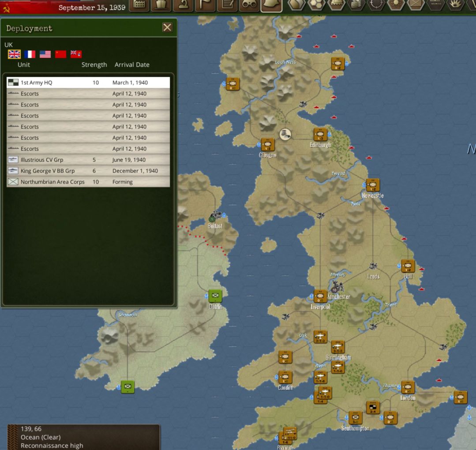476x450 pixels.
Task: Open the binoculars intelligence screen
Action: [x=249, y=5]
